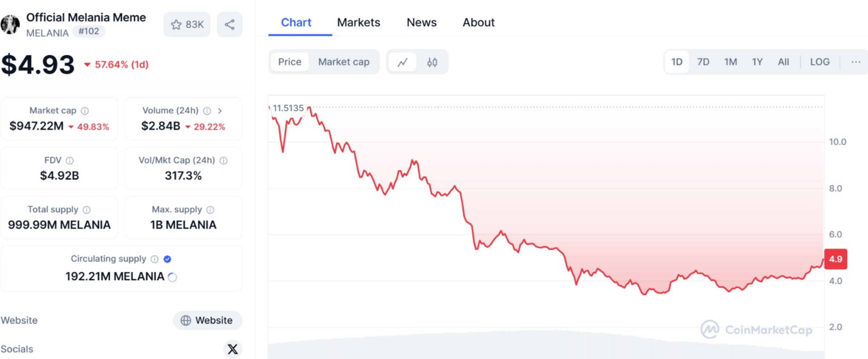Click the share icon button
868x359 pixels.
229,25
